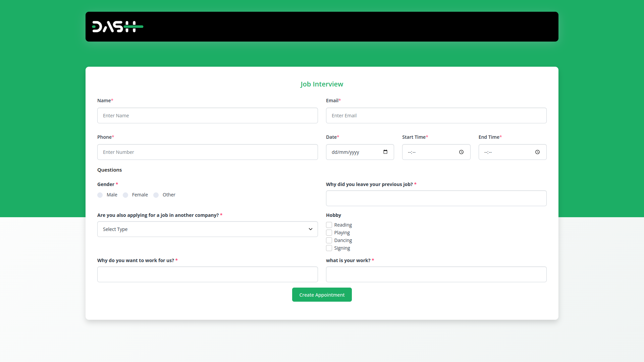The height and width of the screenshot is (362, 644).
Task: Tick the Playing hobby checkbox
Action: (x=329, y=233)
